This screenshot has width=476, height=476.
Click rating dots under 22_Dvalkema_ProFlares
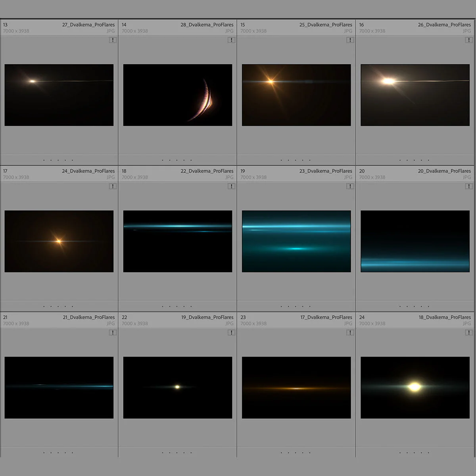click(x=177, y=306)
